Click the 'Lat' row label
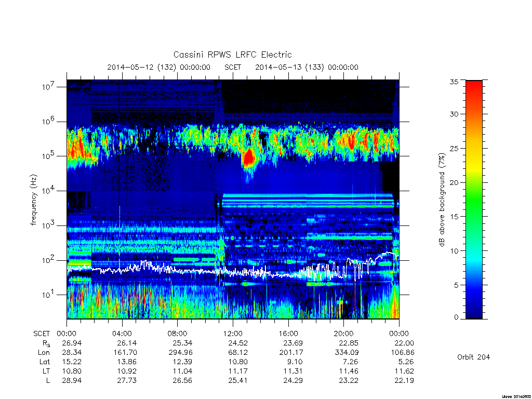Screen dimensions: 532x399 pyautogui.click(x=45, y=362)
